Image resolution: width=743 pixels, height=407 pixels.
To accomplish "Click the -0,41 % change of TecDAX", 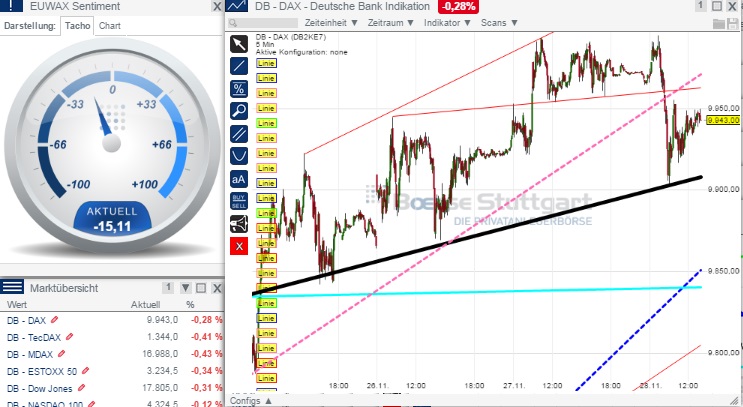I will click(207, 337).
